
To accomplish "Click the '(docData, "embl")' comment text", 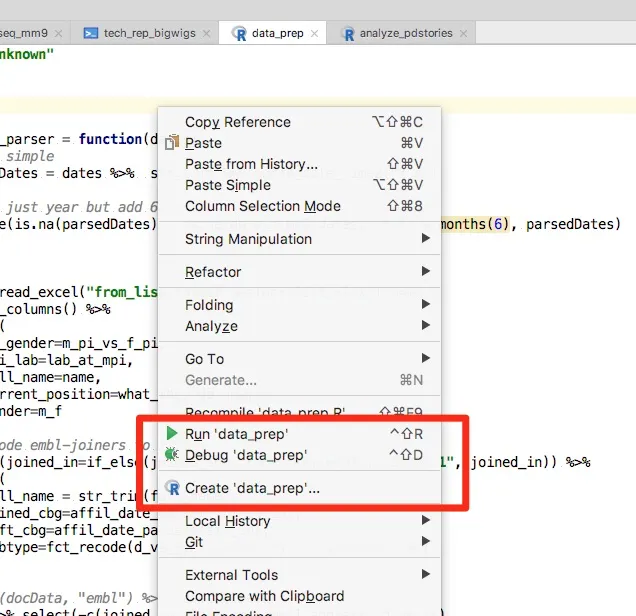I will (x=67, y=598).
